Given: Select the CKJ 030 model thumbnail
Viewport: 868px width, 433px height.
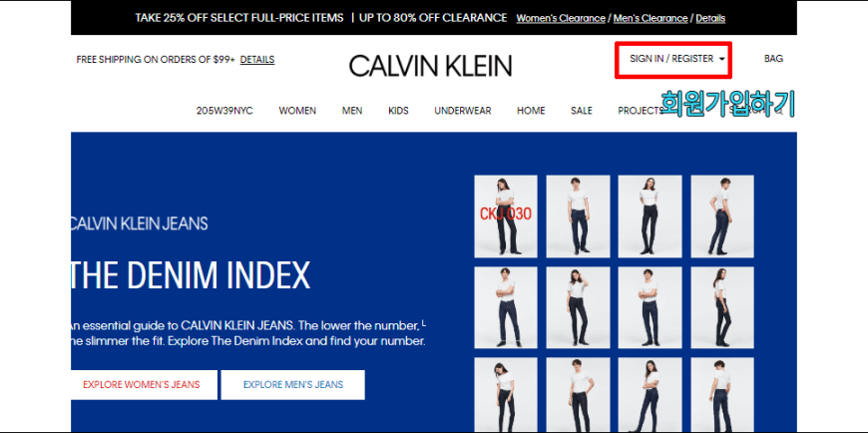Looking at the screenshot, I should click(506, 216).
